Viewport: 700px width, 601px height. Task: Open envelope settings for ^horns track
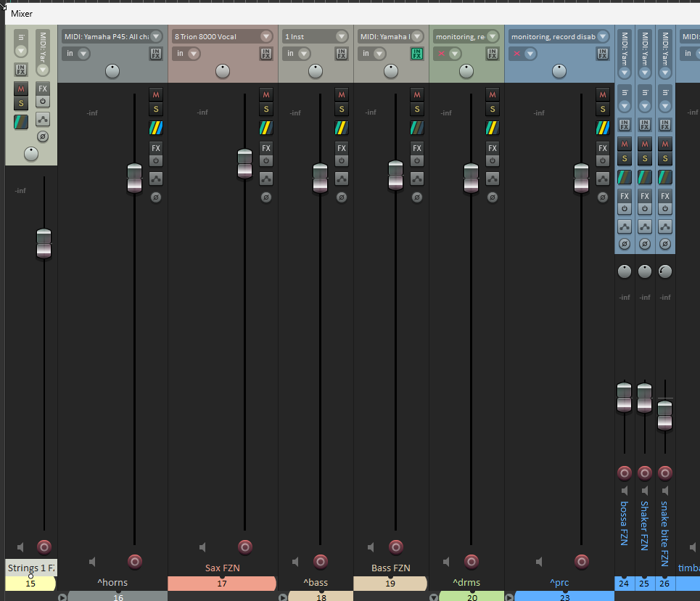[x=156, y=179]
